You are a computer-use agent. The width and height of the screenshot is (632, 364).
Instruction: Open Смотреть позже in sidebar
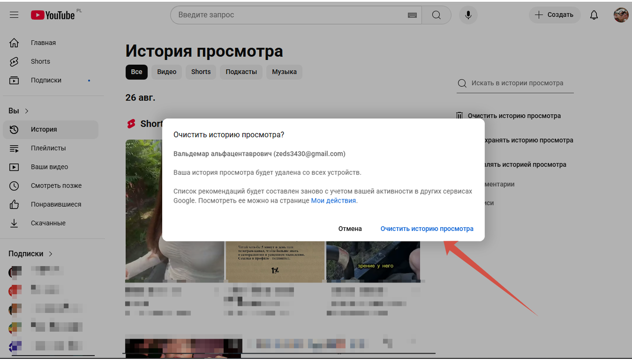[51, 186]
